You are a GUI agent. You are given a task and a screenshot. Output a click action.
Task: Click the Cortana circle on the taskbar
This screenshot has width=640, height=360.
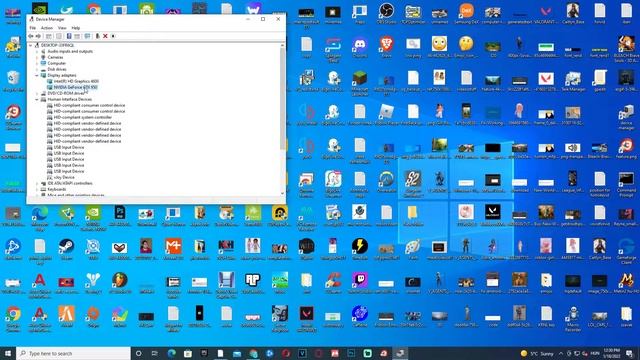click(138, 353)
